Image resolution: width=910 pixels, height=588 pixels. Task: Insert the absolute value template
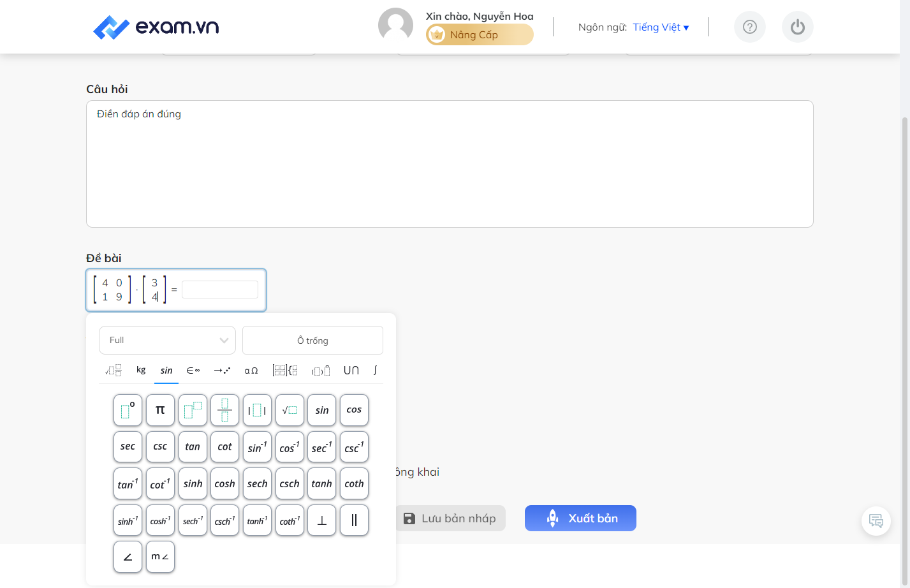coord(257,410)
